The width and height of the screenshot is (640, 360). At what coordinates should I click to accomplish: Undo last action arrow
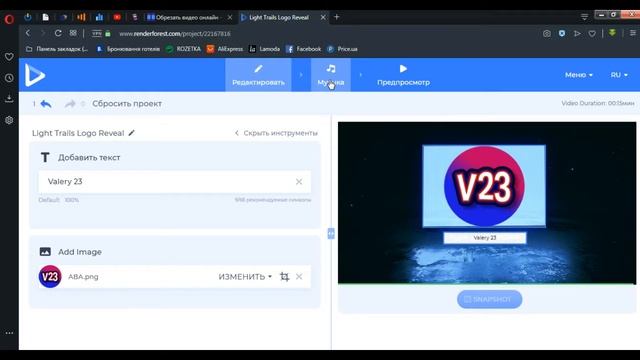coord(46,104)
